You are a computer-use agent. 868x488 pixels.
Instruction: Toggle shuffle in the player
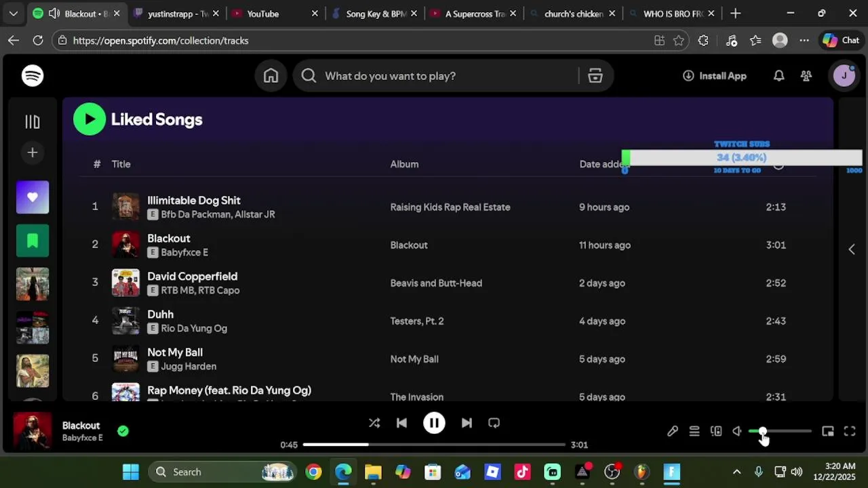click(x=374, y=423)
